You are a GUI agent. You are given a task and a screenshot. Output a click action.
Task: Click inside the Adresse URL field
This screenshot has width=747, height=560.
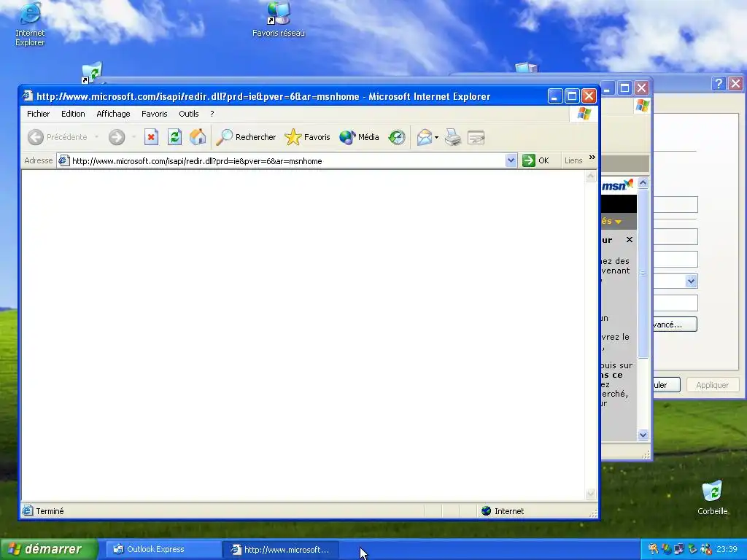(x=287, y=161)
